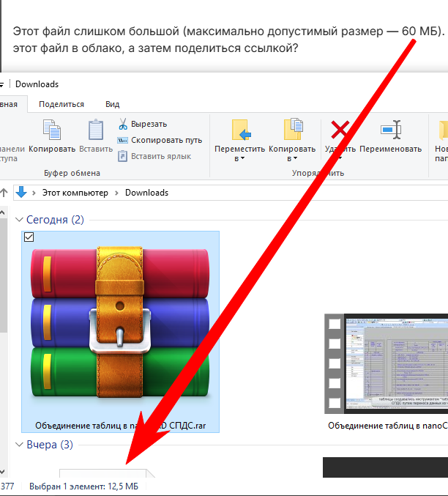The width and height of the screenshot is (448, 496).
Task: Expand the chevron after Этот компьютер breadcrumb
Action: click(116, 193)
